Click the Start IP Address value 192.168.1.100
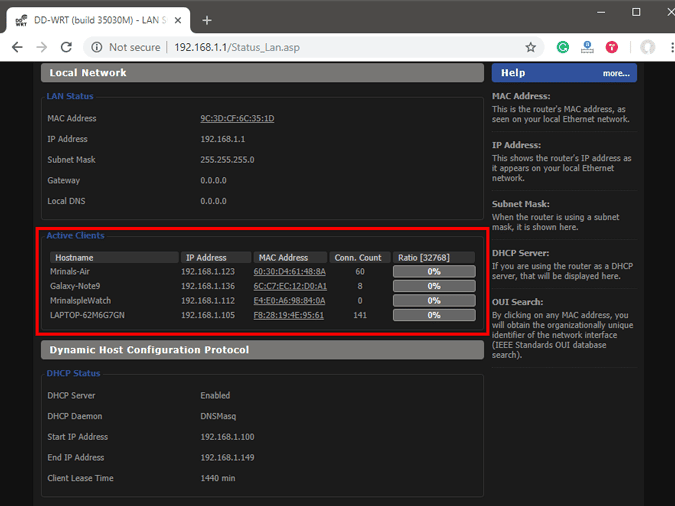This screenshot has width=675, height=506. click(227, 437)
